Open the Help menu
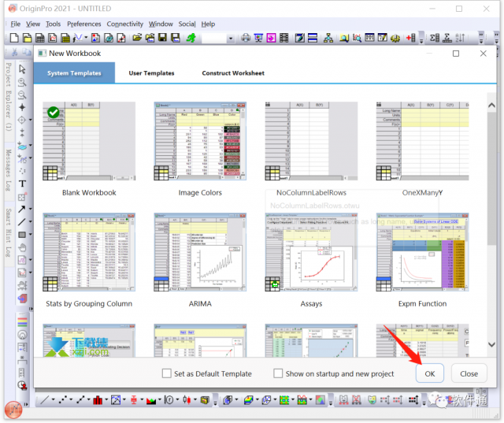 tap(208, 24)
